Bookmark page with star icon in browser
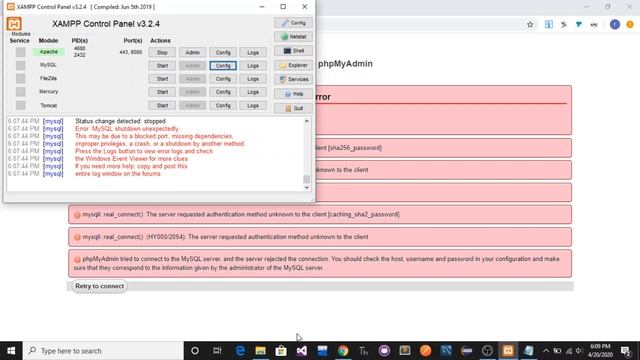This screenshot has height=360, width=640. click(x=530, y=24)
